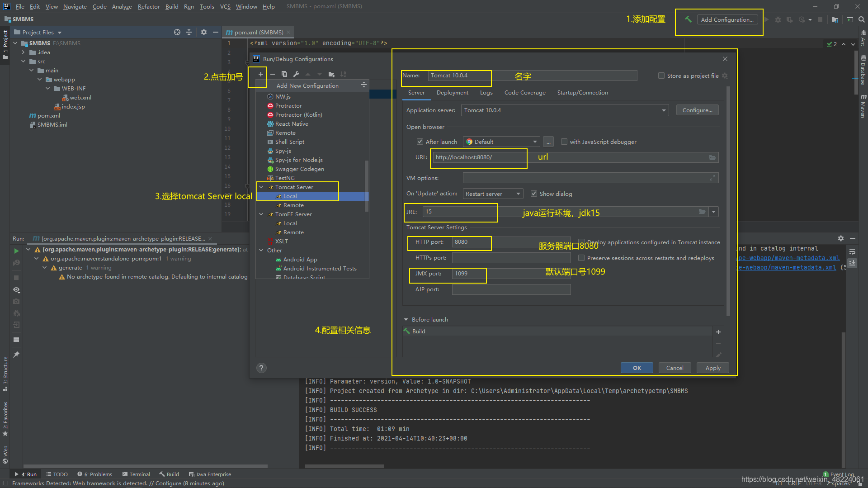This screenshot has width=868, height=488.
Task: Open Terminal tool window tab
Action: (136, 474)
